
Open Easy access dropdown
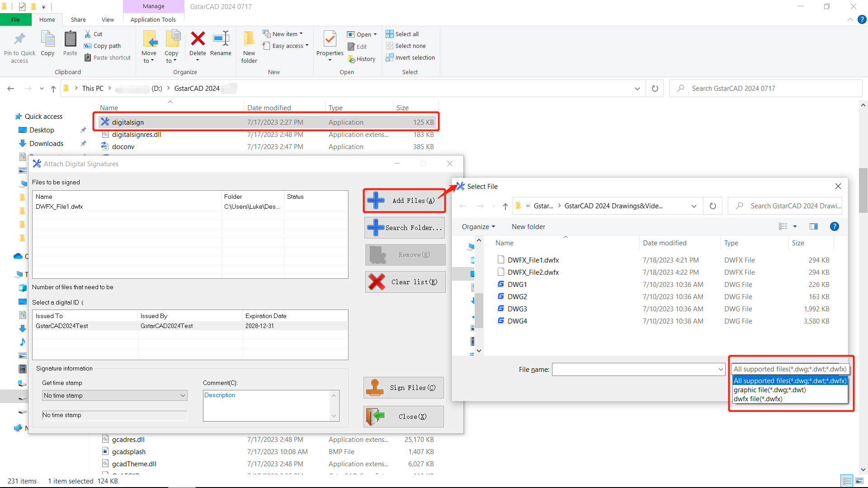click(x=286, y=46)
